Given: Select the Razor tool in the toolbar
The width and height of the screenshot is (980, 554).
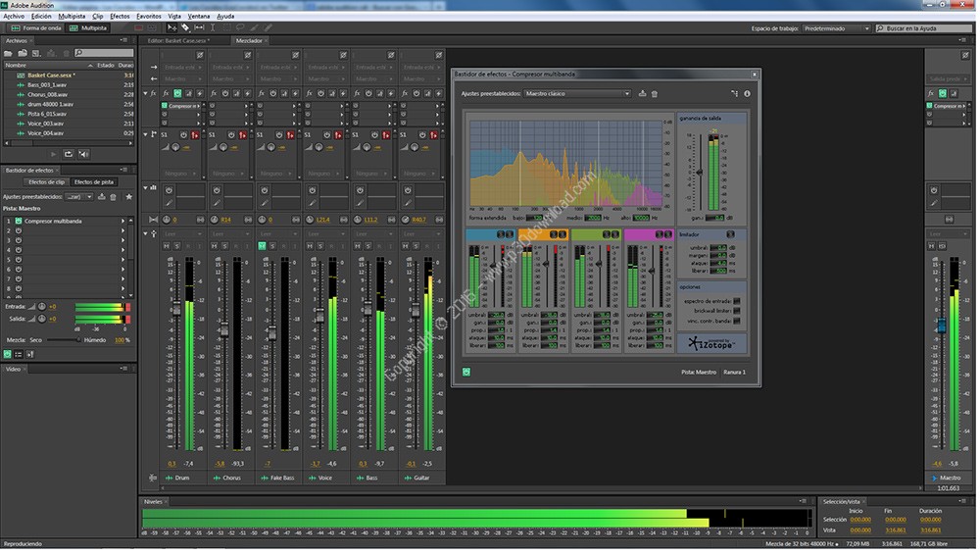Looking at the screenshot, I should click(x=185, y=28).
